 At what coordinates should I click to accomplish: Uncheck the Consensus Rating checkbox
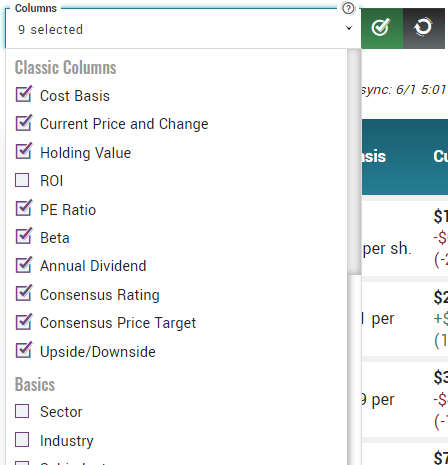click(23, 294)
